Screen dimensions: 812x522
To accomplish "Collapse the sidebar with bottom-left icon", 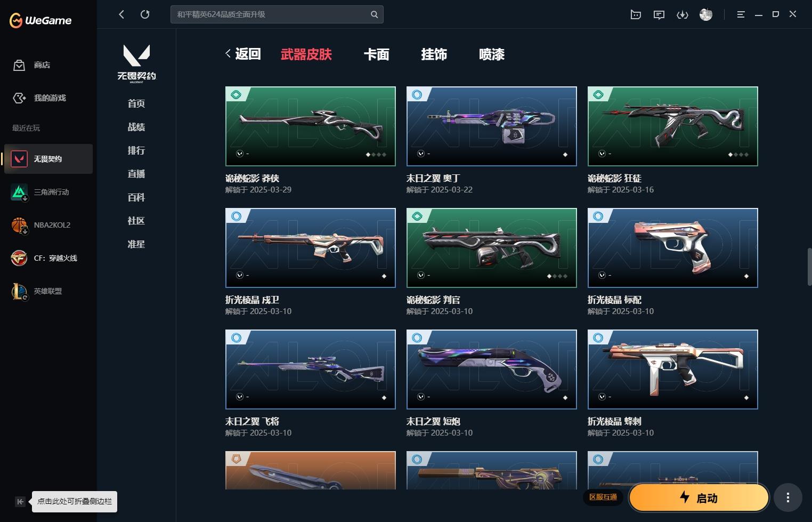I will pos(20,501).
